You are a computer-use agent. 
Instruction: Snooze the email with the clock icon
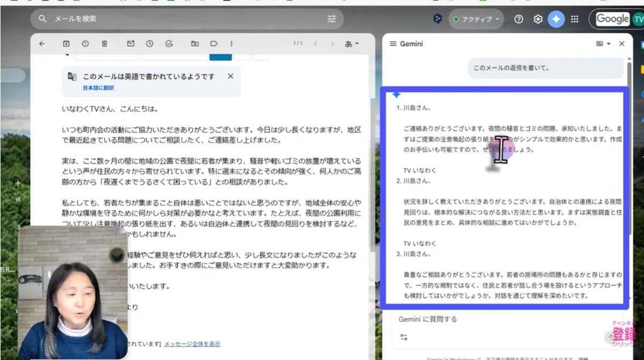(x=150, y=44)
